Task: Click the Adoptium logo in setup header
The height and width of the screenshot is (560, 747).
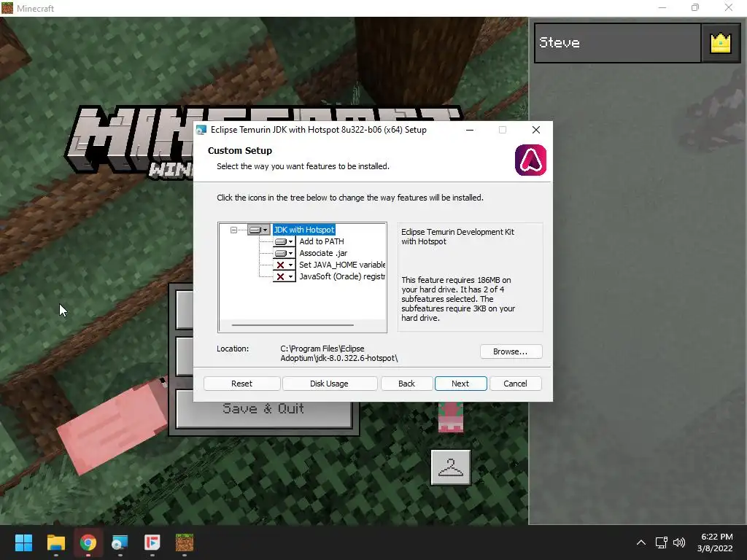Action: coord(530,160)
